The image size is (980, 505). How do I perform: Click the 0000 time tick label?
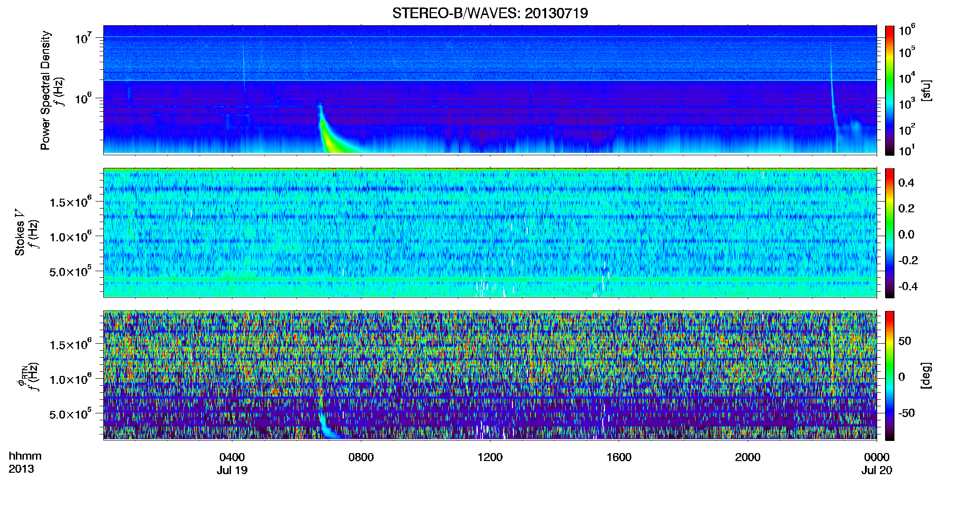[x=877, y=457]
